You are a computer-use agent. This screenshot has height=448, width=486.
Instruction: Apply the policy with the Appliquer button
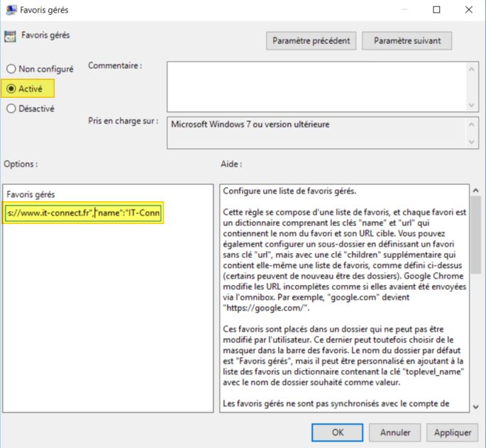point(452,432)
